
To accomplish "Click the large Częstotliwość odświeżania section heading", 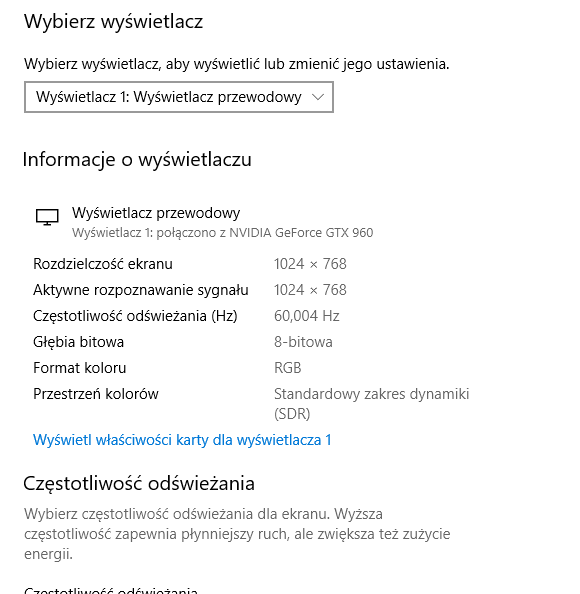I will coord(139,484).
